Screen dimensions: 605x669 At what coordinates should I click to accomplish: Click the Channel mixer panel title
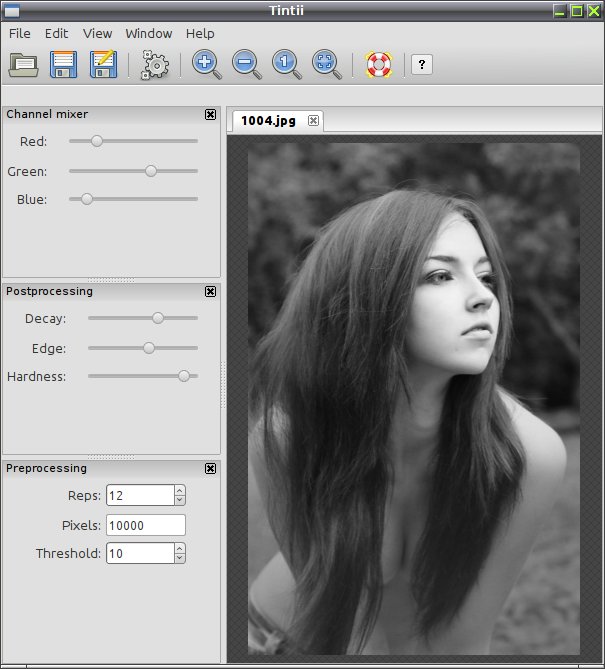coord(47,114)
